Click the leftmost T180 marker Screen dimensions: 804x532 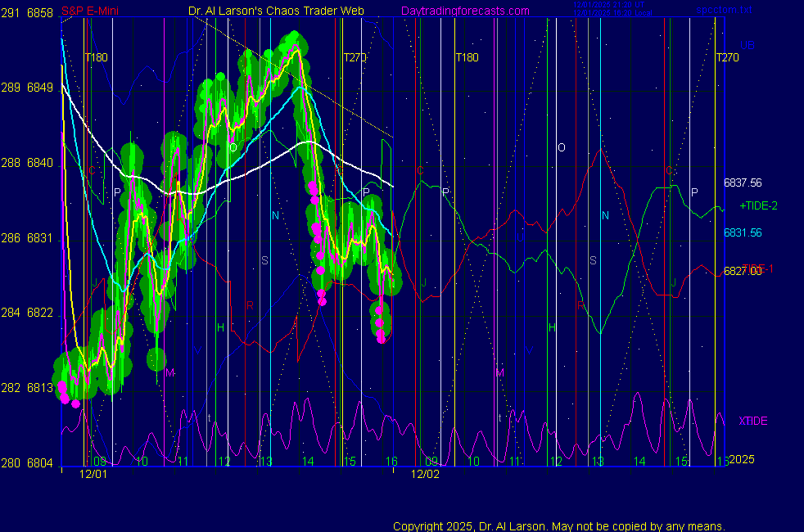[97, 57]
